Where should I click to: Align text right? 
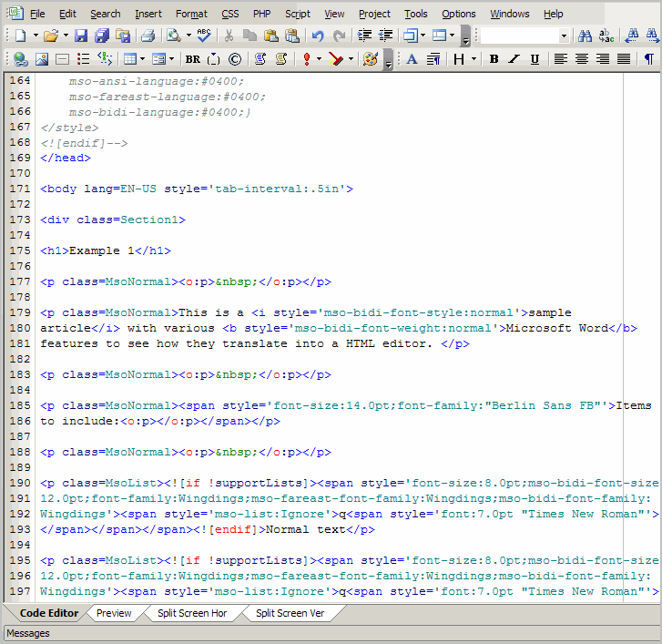point(603,59)
